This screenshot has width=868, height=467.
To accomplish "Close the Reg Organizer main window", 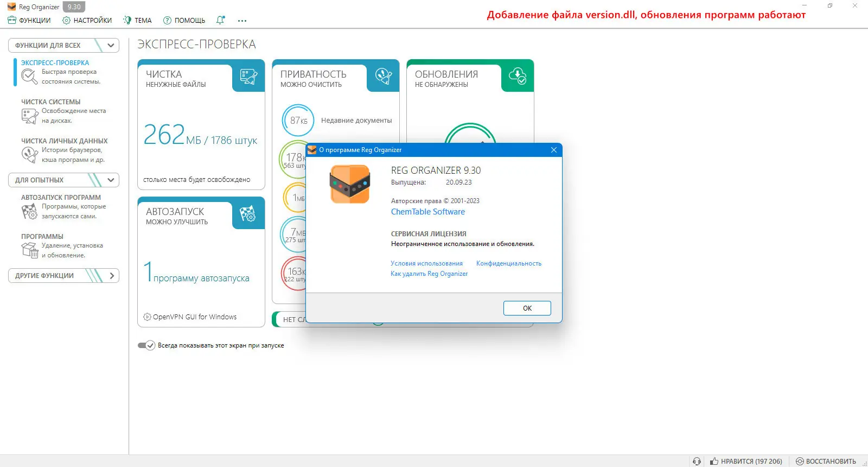I will (855, 5).
